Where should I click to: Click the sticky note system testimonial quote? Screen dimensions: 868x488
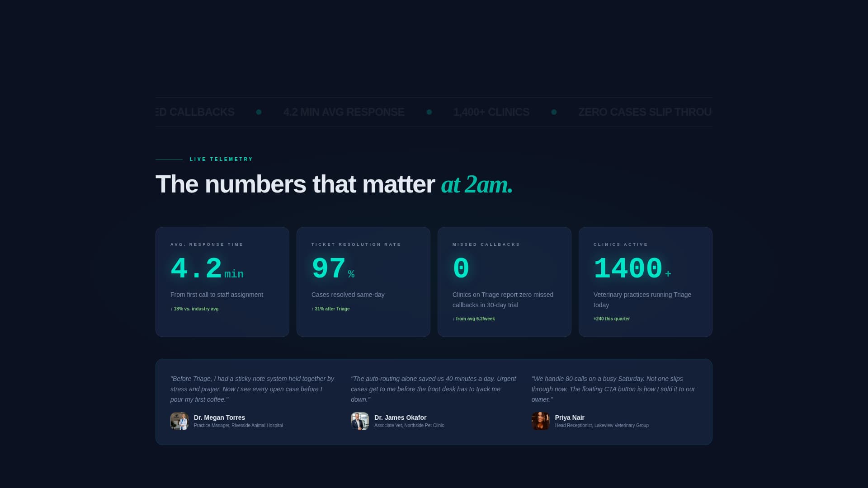click(x=252, y=389)
